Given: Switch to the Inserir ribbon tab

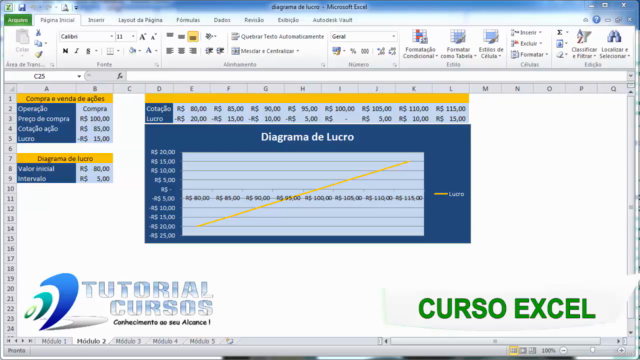Looking at the screenshot, I should click(x=96, y=20).
